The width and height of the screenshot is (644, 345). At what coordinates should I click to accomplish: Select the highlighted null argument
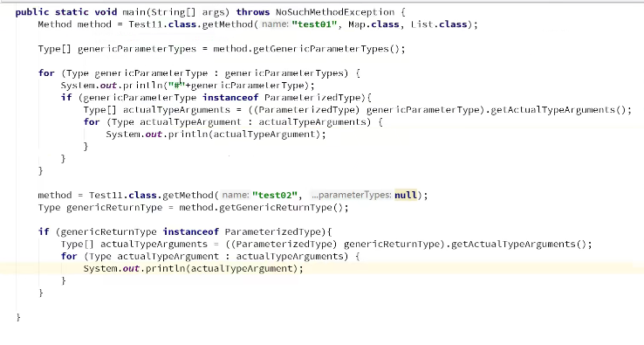[406, 196]
